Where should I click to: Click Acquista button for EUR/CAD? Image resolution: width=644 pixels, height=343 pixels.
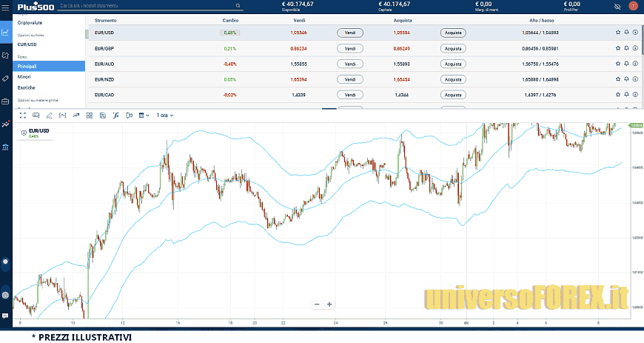453,95
